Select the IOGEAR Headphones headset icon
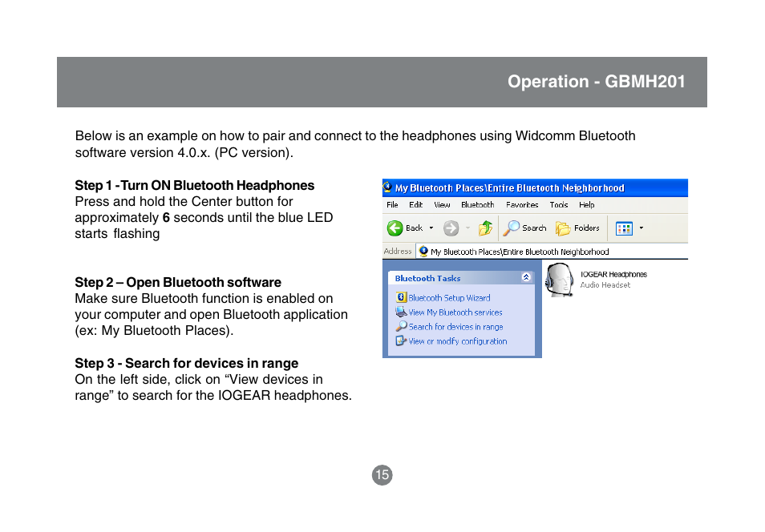The width and height of the screenshot is (765, 532). pos(559,280)
